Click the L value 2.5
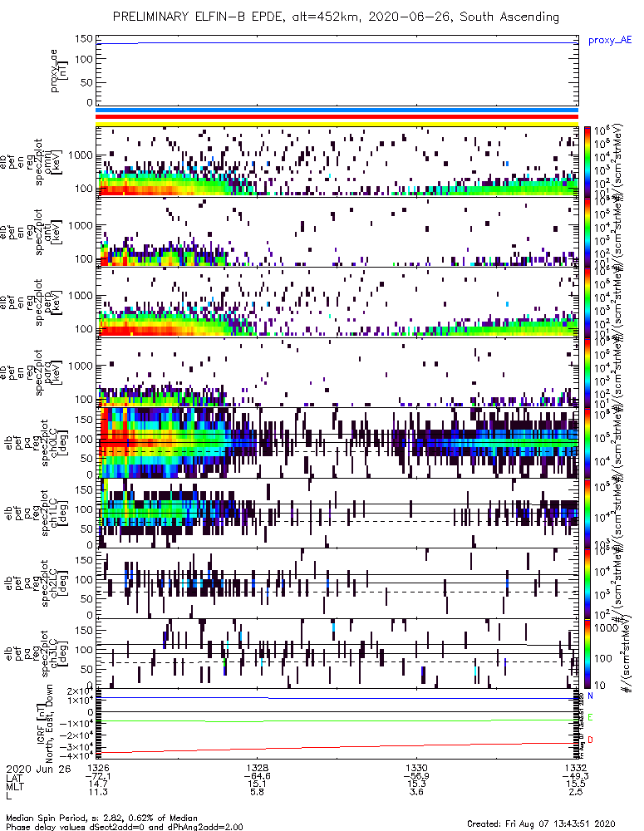This screenshot has width=644, height=831. [x=576, y=792]
